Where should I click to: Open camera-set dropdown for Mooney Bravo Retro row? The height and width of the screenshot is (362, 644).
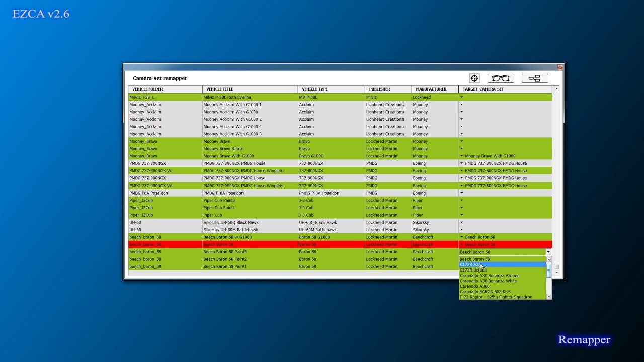461,149
